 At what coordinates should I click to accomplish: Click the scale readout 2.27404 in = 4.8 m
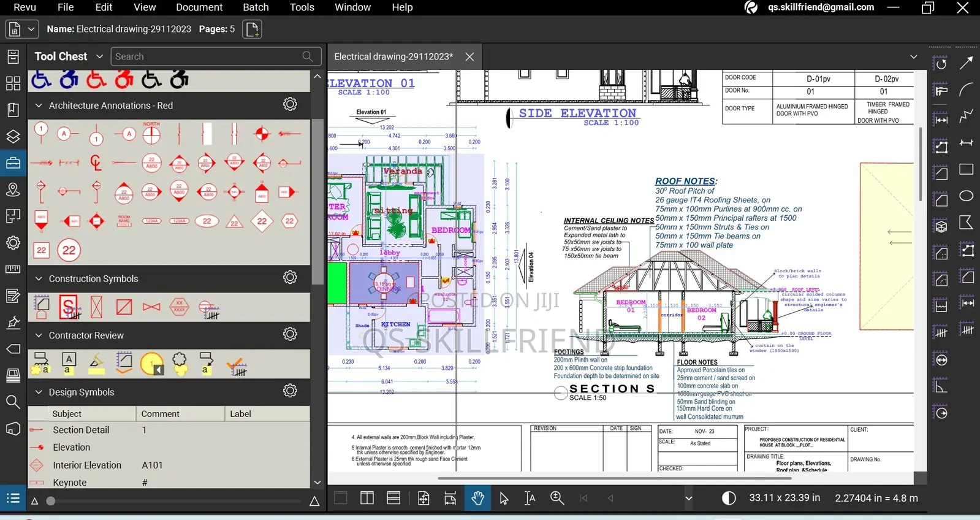click(876, 498)
